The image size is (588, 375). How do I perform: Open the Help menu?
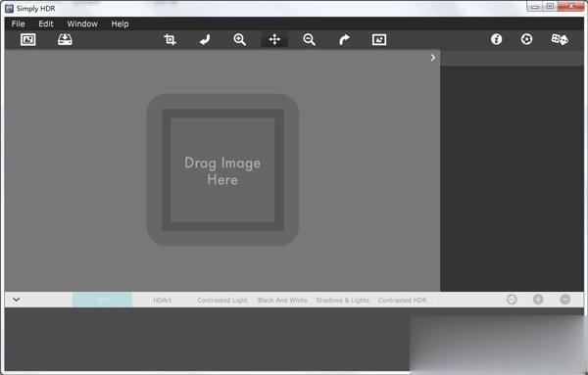(120, 23)
